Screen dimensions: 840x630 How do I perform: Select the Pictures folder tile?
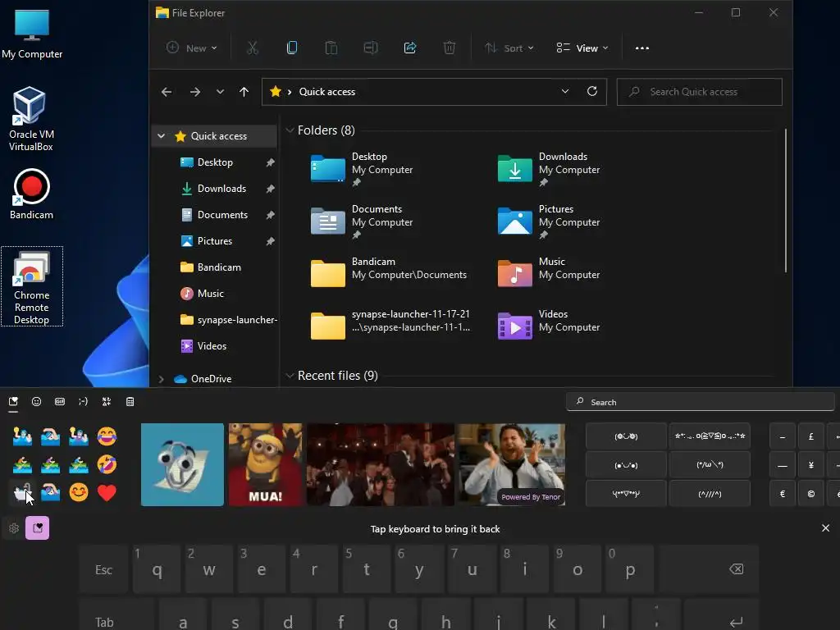(x=549, y=221)
